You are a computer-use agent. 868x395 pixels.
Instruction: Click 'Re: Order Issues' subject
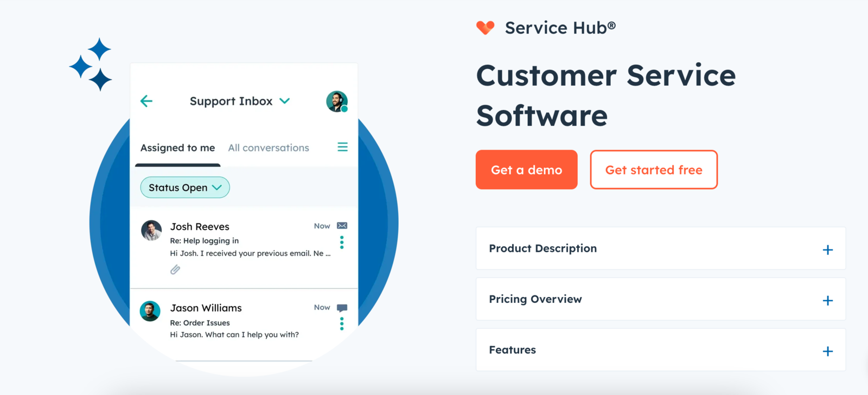[x=200, y=322]
